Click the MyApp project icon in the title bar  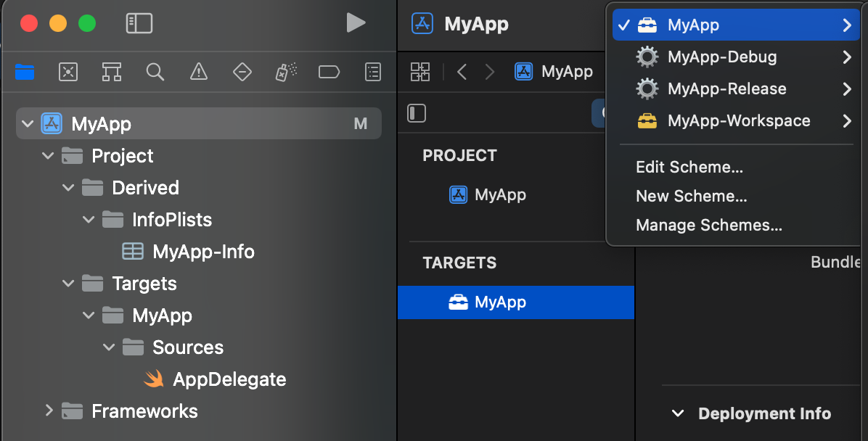point(422,24)
